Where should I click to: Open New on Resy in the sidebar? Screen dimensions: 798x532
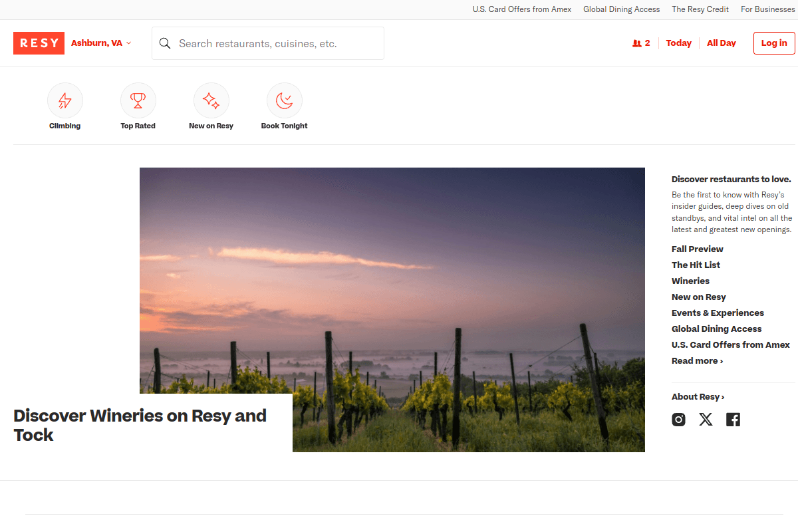[699, 297]
